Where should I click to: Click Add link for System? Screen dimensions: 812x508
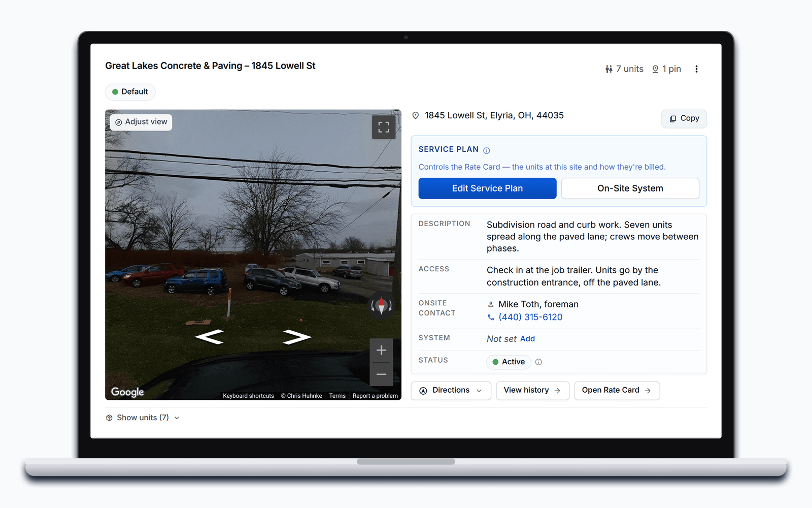coord(527,339)
